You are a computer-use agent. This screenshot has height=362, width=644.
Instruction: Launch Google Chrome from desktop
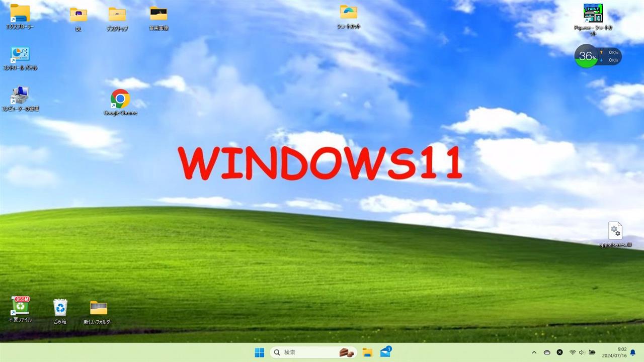[120, 102]
